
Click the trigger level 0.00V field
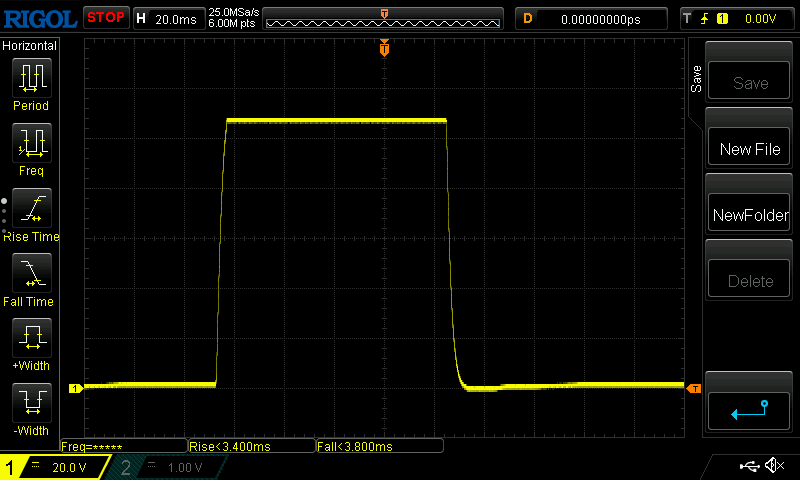[x=760, y=19]
